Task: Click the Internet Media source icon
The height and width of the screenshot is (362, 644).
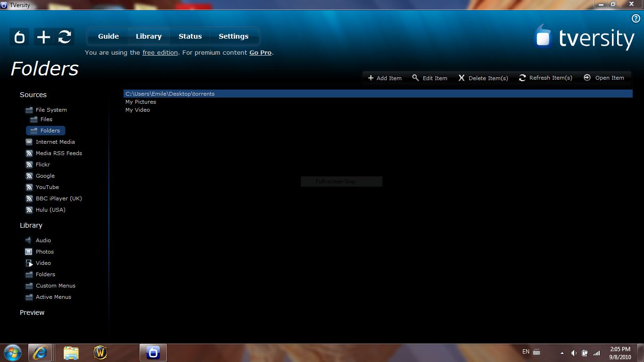Action: tap(29, 141)
